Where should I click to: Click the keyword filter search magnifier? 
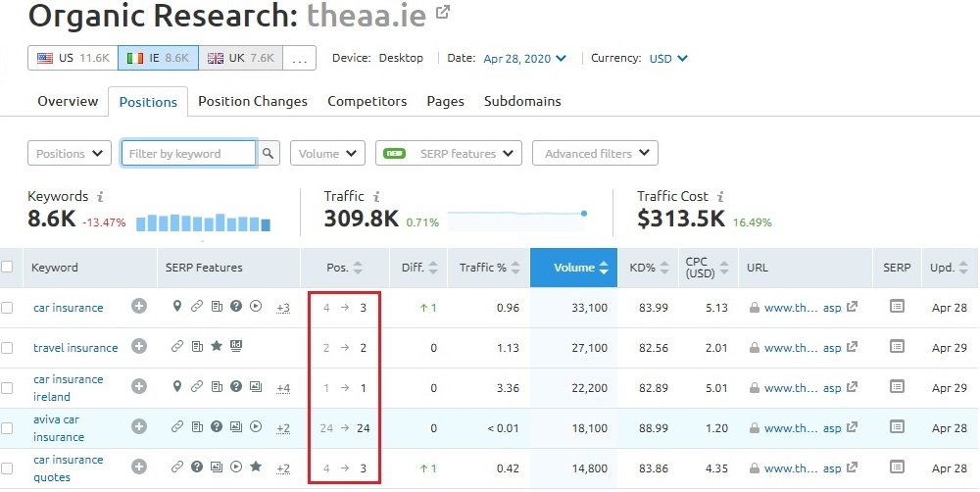(268, 153)
